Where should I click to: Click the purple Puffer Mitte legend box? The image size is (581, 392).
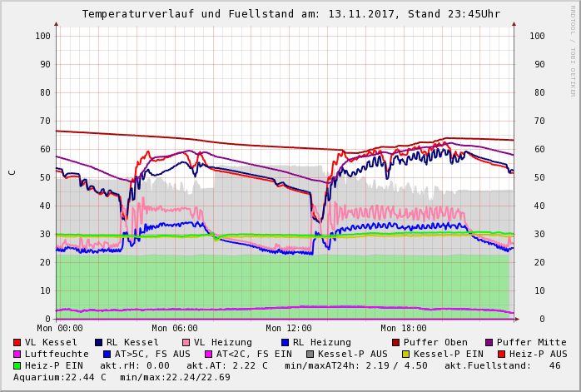click(489, 342)
